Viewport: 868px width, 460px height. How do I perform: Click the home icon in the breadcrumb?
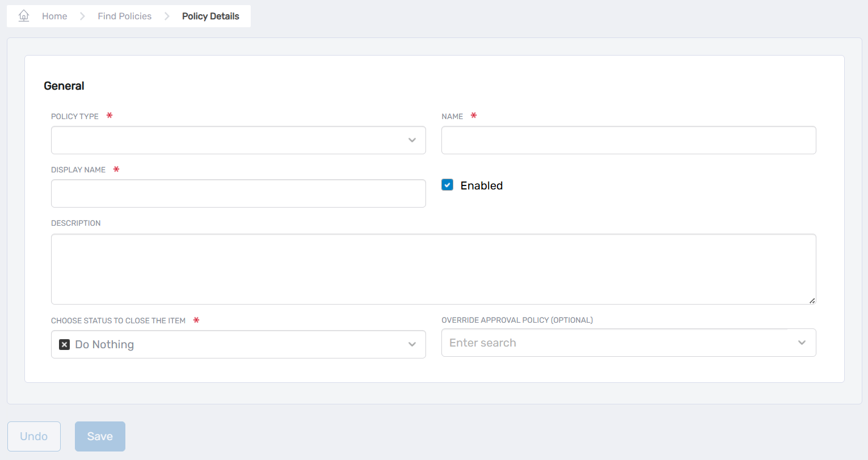tap(24, 16)
